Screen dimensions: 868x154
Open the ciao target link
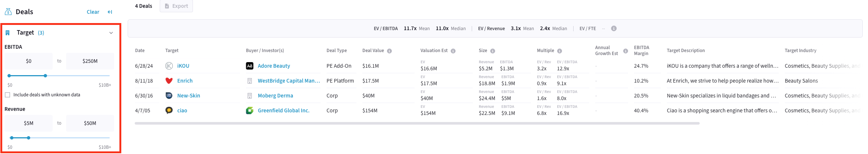point(182,110)
